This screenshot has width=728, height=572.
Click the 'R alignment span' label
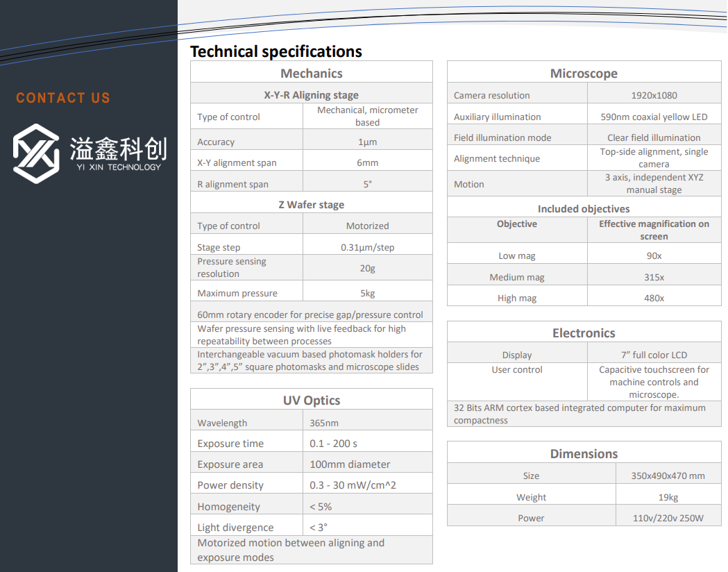[232, 185]
